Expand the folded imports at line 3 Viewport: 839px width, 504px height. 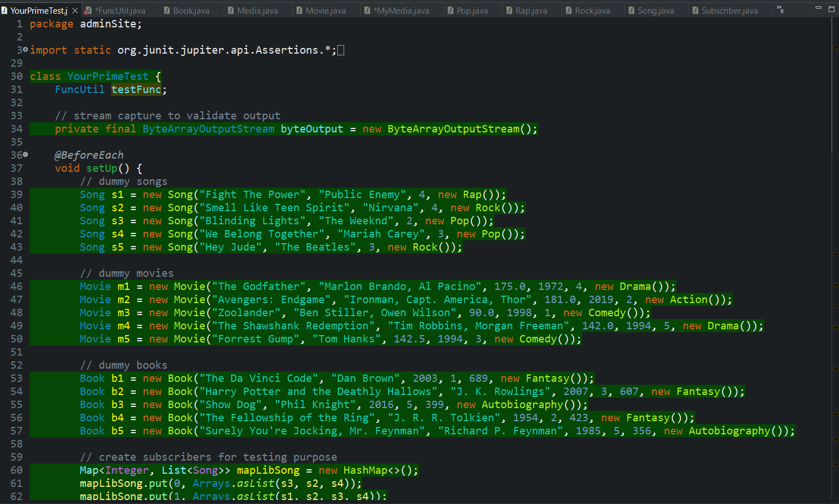[x=26, y=50]
